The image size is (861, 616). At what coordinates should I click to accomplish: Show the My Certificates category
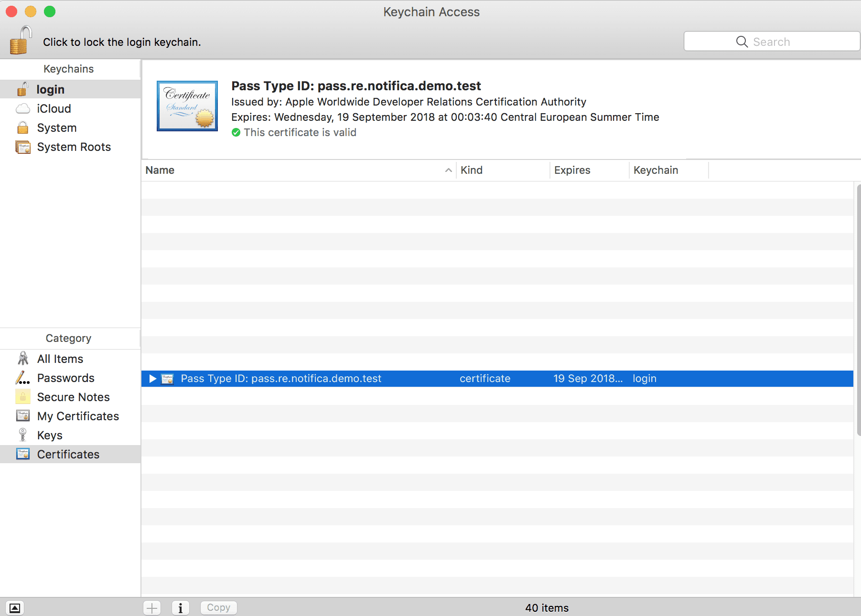(78, 416)
